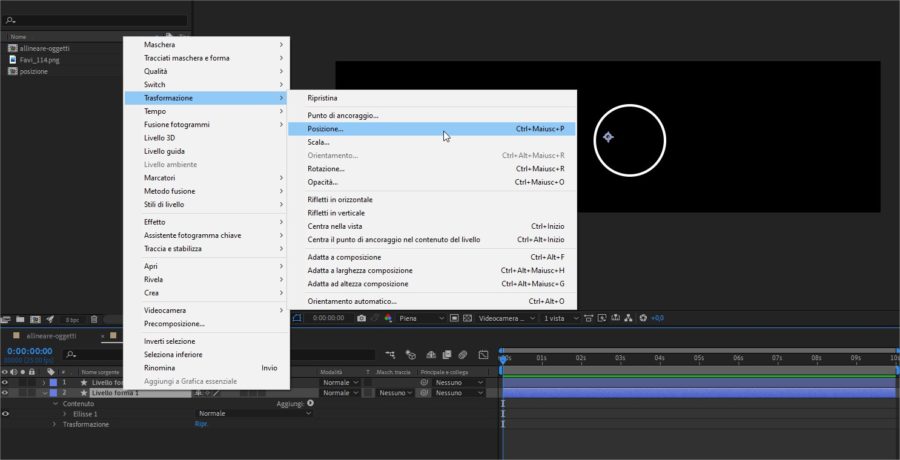Viewport: 900px width, 460px height.
Task: Toggle mask and shape path visibility icon
Action: [297, 318]
